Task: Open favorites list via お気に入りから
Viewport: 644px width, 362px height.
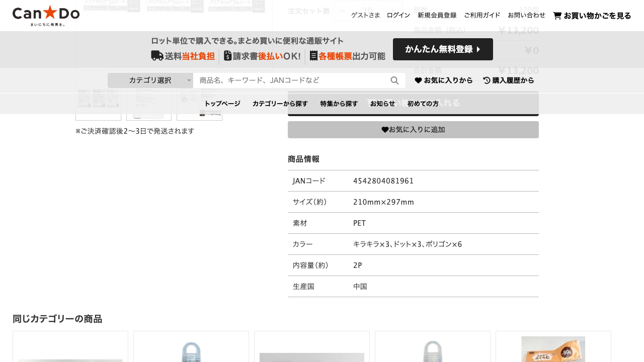Action: tap(444, 80)
